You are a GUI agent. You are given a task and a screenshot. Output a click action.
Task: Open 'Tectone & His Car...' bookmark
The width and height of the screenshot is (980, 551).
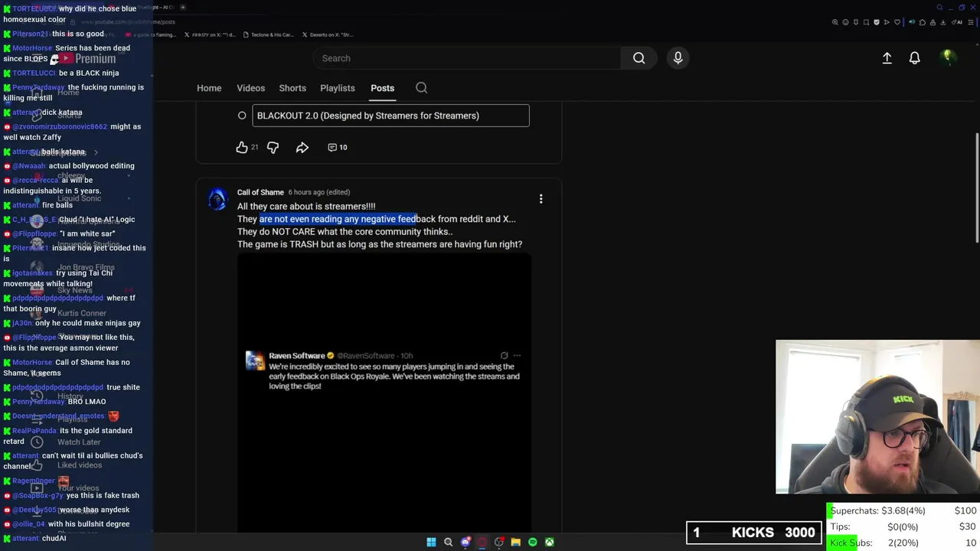[268, 34]
